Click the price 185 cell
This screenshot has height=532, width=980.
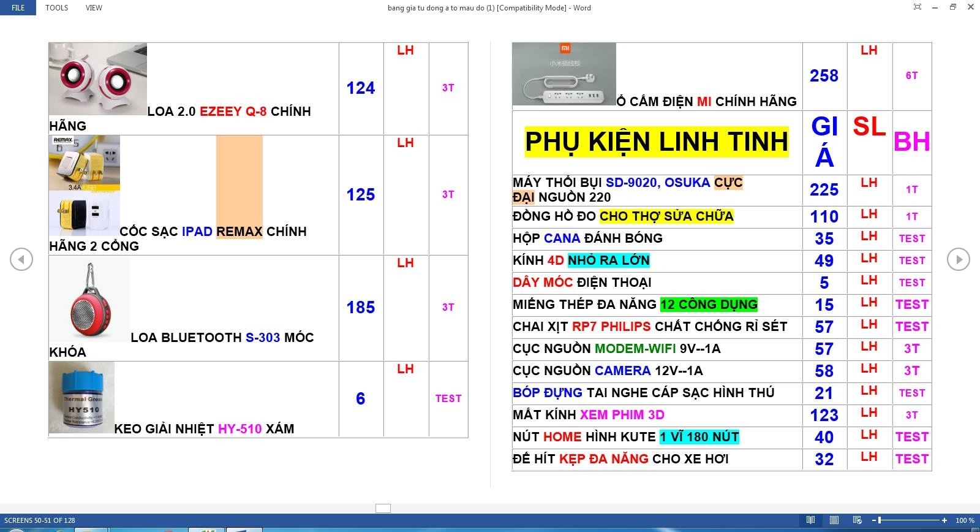[361, 308]
